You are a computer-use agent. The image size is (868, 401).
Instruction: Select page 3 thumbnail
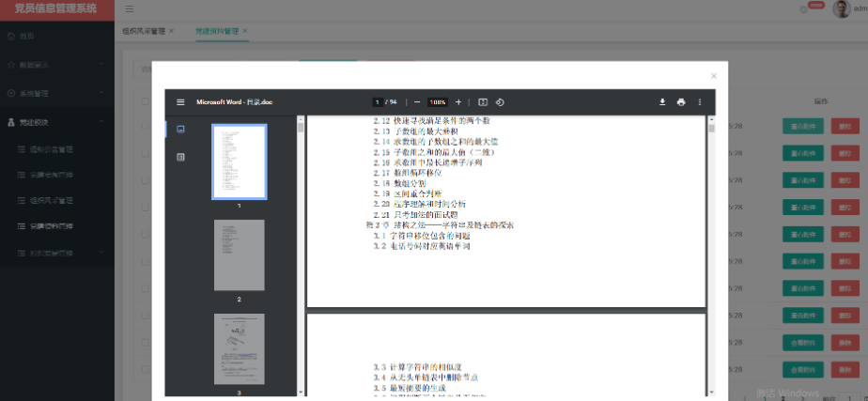point(240,349)
